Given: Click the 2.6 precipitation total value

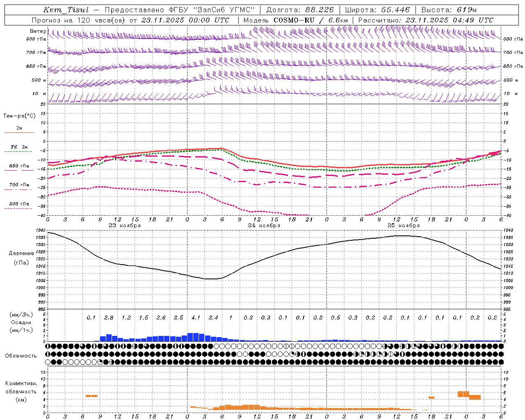Looking at the screenshot, I should [161, 318].
